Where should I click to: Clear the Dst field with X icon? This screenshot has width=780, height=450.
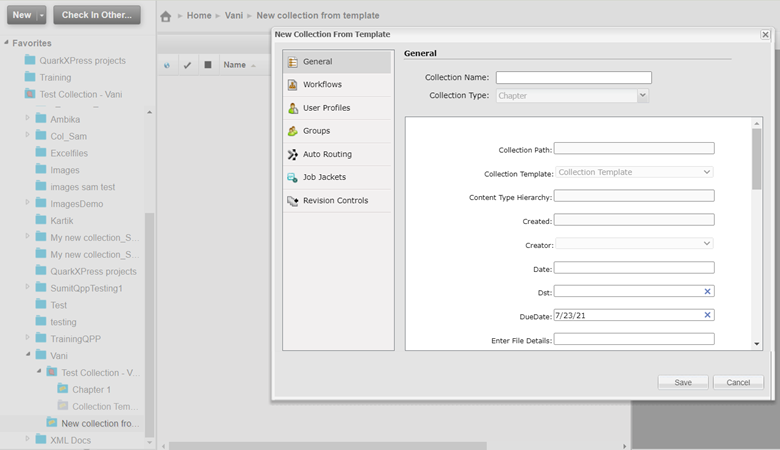pos(707,291)
